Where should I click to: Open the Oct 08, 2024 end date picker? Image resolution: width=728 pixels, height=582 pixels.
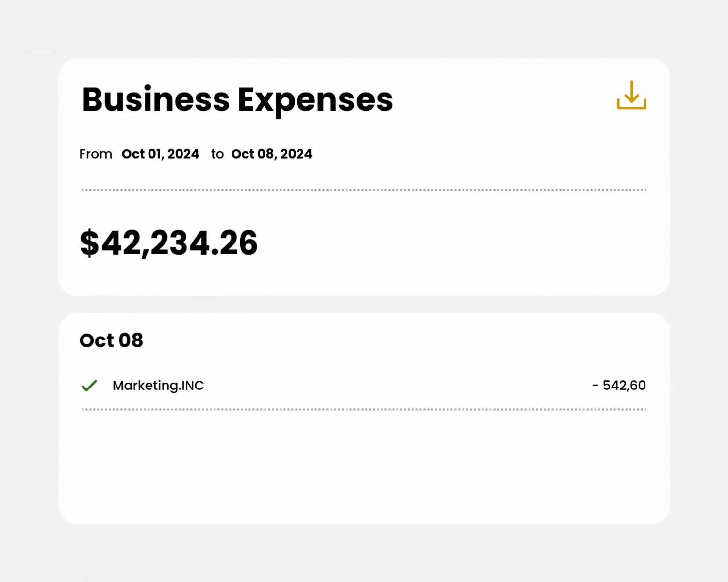coord(272,154)
